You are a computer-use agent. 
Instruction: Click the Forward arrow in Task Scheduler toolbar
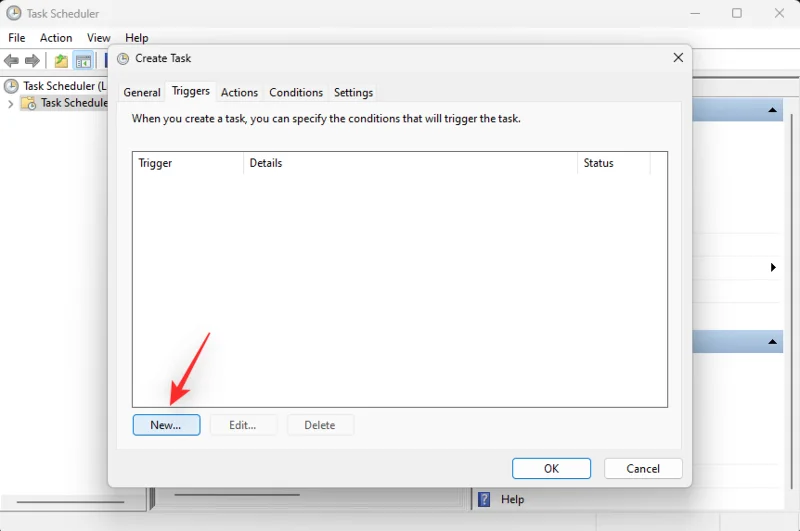[32, 61]
